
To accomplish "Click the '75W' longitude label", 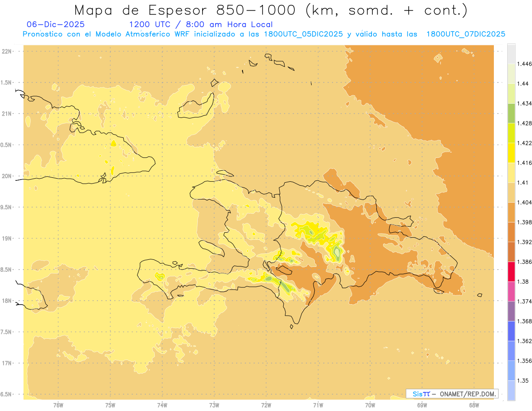I will [110, 405].
